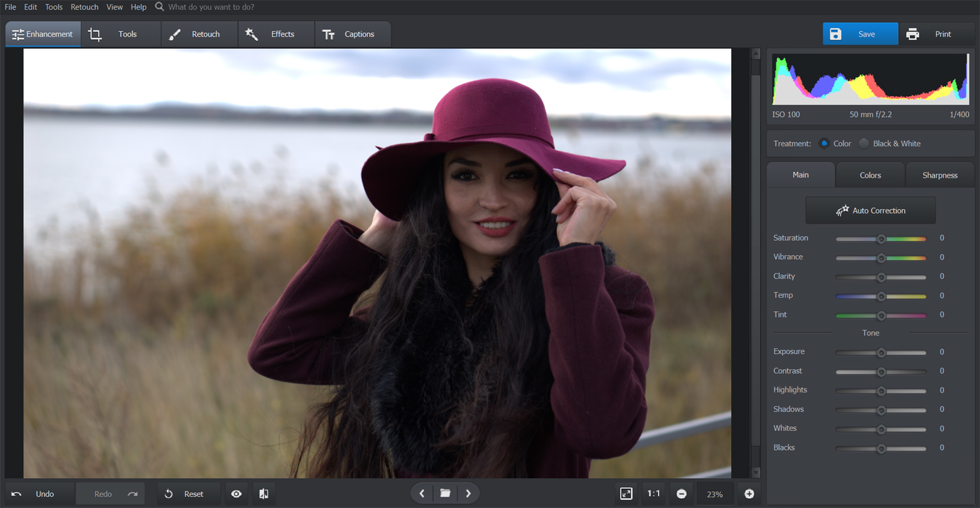Screen dimensions: 980x508
Task: Select the Color treatment radio button
Action: click(824, 144)
